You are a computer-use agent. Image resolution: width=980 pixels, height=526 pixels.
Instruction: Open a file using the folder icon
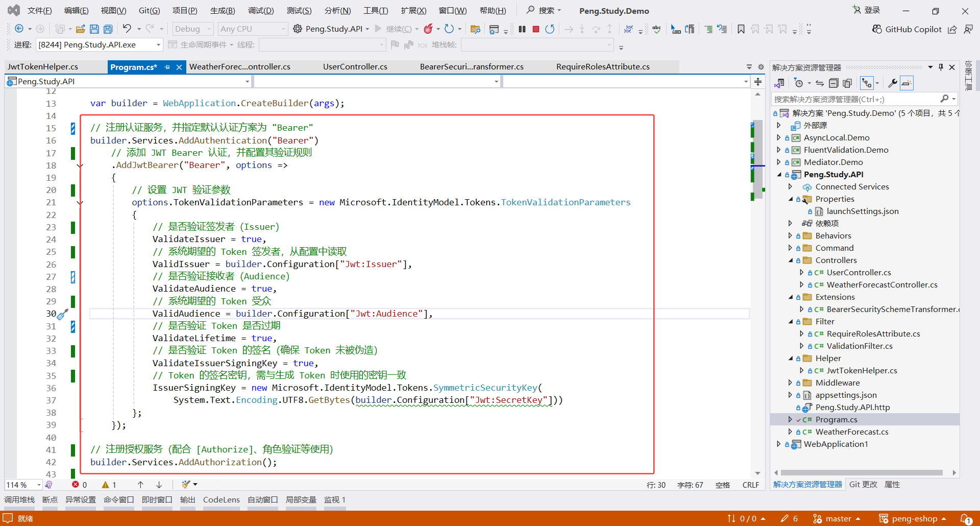(80, 29)
